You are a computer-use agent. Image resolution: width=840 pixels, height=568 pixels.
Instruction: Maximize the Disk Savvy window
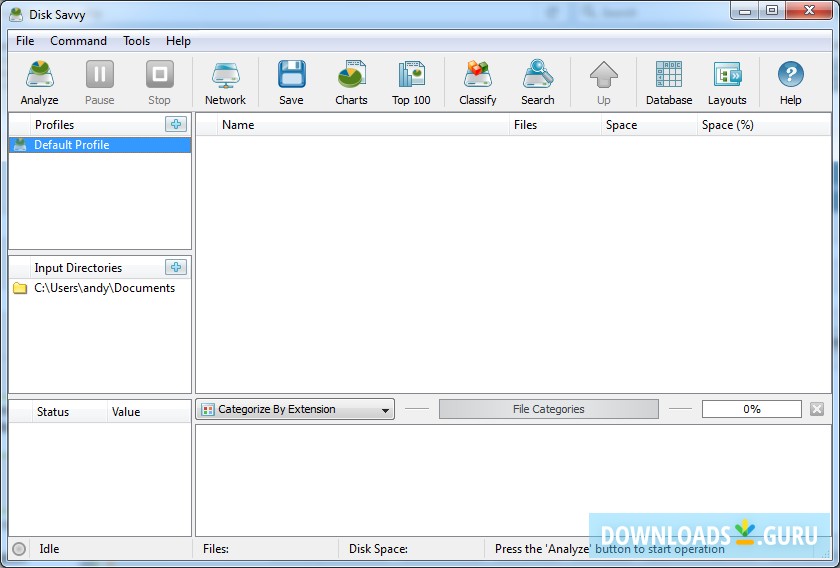[772, 10]
